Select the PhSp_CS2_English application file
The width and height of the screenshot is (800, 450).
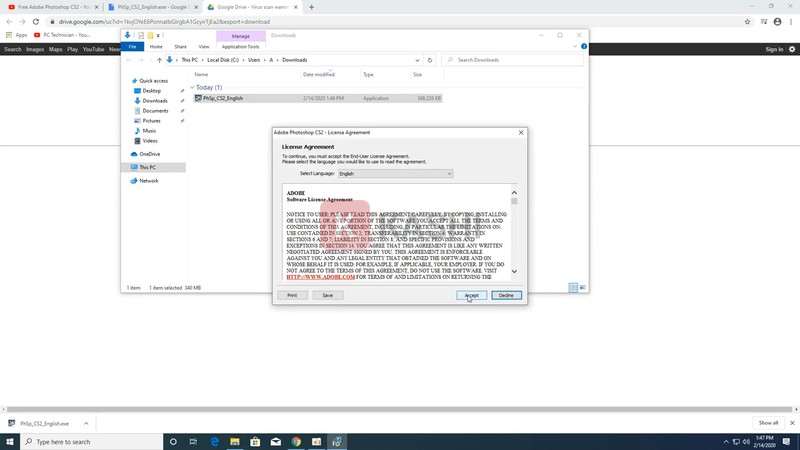tap(223, 98)
